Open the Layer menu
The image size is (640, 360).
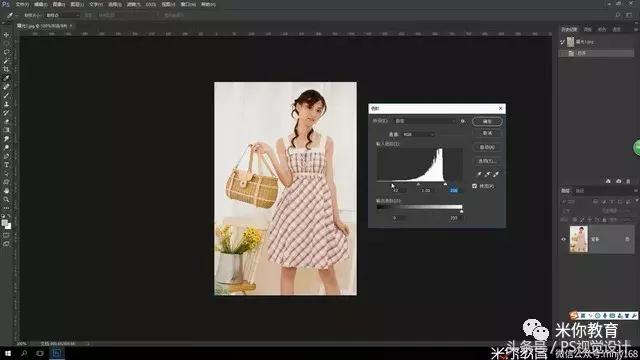pyautogui.click(x=77, y=4)
